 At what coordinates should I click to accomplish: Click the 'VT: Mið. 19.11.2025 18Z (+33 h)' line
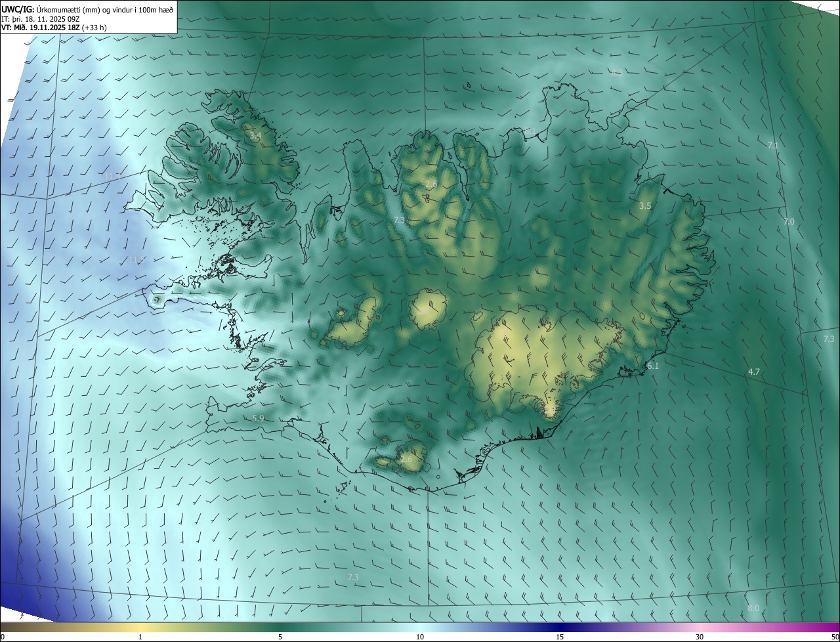pos(54,28)
